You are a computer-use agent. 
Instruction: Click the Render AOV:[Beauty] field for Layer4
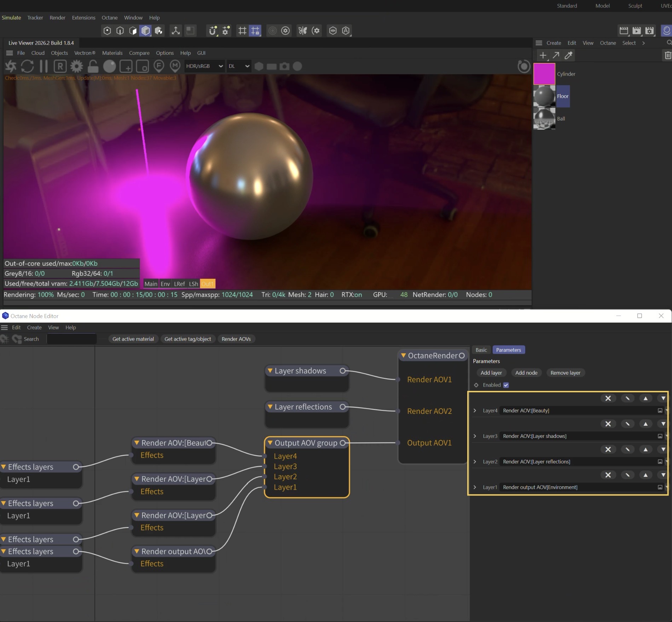point(577,410)
